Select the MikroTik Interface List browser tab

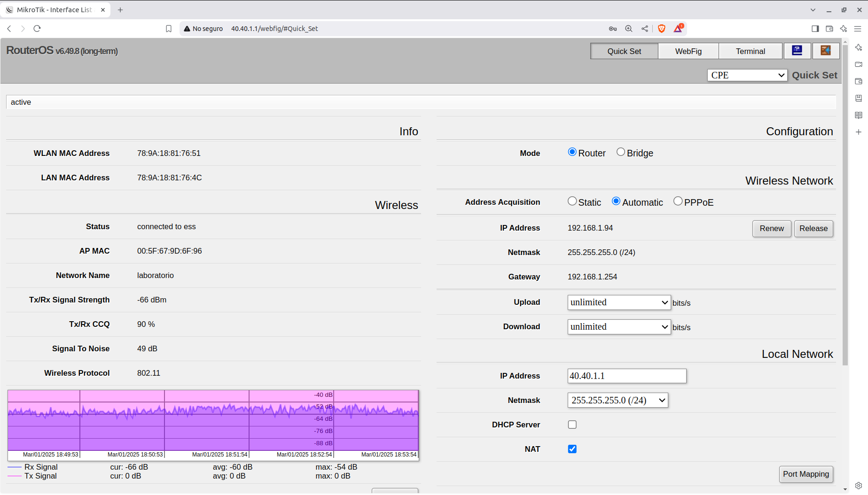click(55, 9)
